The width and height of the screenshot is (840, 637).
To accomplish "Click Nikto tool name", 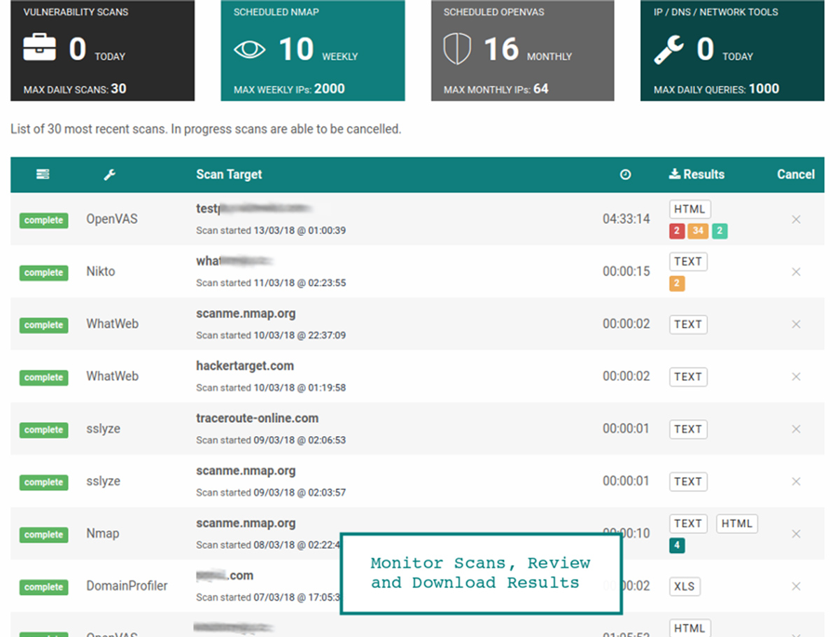I will click(x=101, y=272).
